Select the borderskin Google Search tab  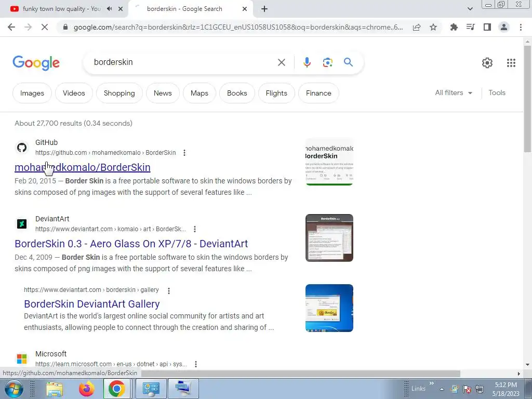pos(184,9)
